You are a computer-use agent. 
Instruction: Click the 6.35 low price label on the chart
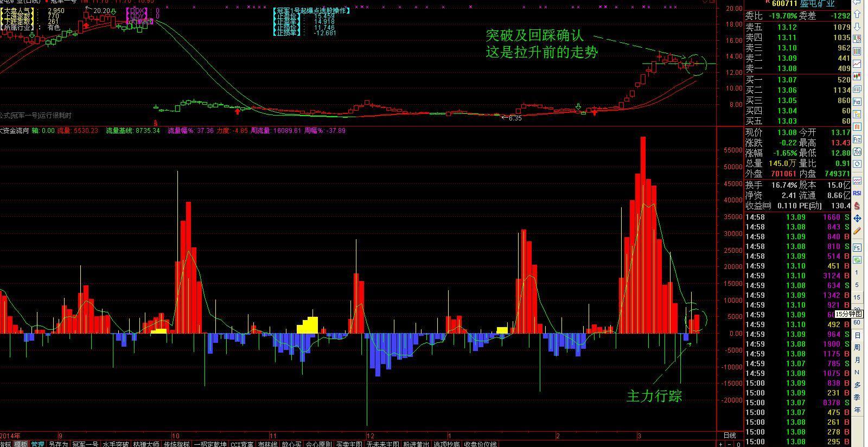coord(514,118)
